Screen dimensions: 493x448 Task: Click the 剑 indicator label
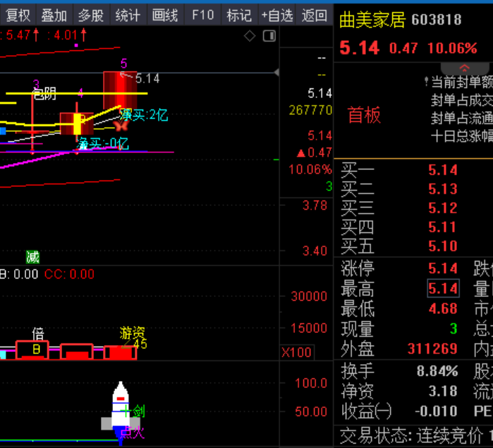139,411
